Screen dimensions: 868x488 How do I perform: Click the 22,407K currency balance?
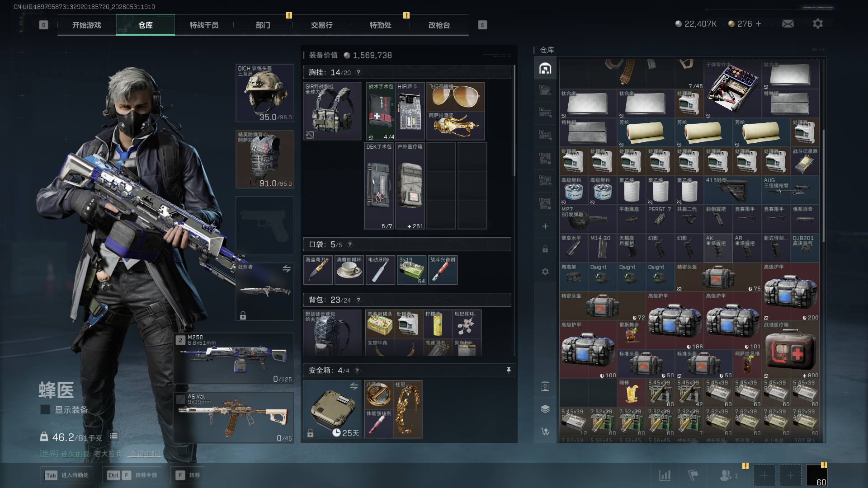[x=696, y=23]
